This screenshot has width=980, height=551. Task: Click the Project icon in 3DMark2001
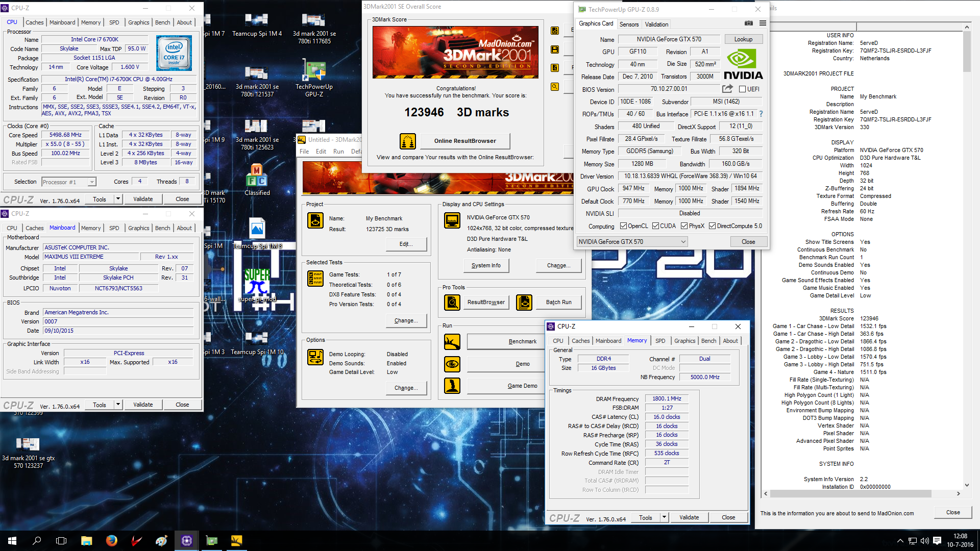click(x=315, y=220)
